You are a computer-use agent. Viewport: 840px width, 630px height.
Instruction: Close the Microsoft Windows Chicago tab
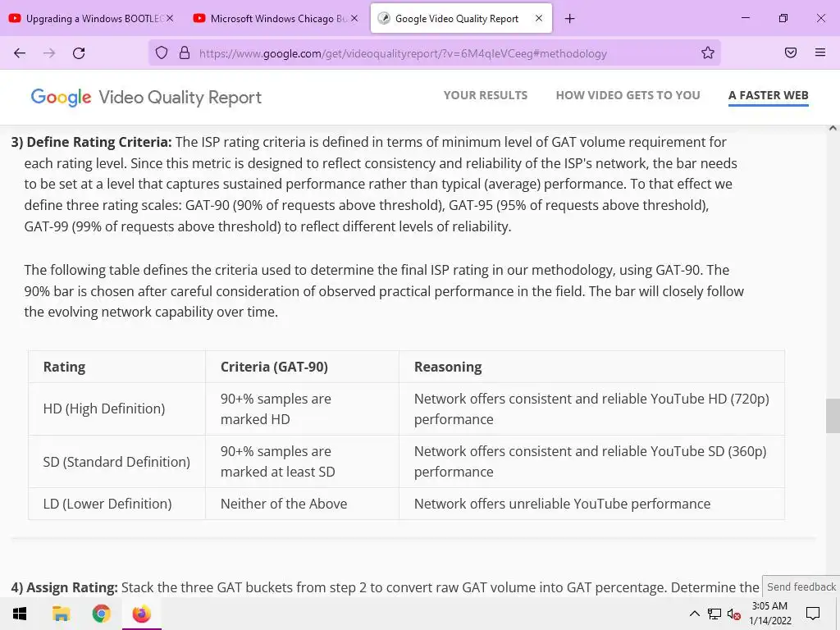[x=354, y=18]
